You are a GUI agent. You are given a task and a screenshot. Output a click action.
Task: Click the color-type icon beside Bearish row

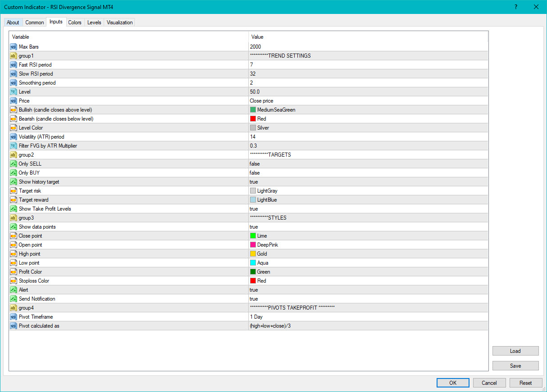tap(13, 119)
